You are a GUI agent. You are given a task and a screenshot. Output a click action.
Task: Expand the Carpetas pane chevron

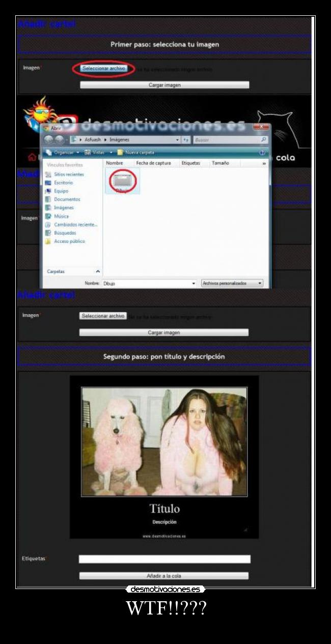pyautogui.click(x=98, y=271)
